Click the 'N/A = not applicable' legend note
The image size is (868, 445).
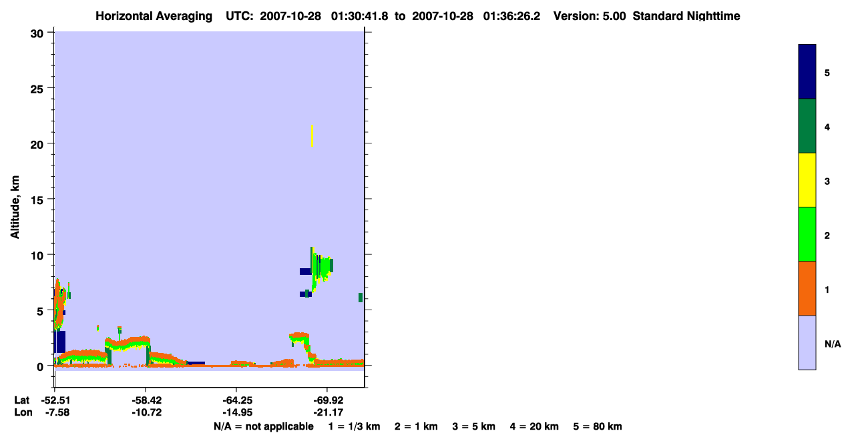pyautogui.click(x=263, y=426)
